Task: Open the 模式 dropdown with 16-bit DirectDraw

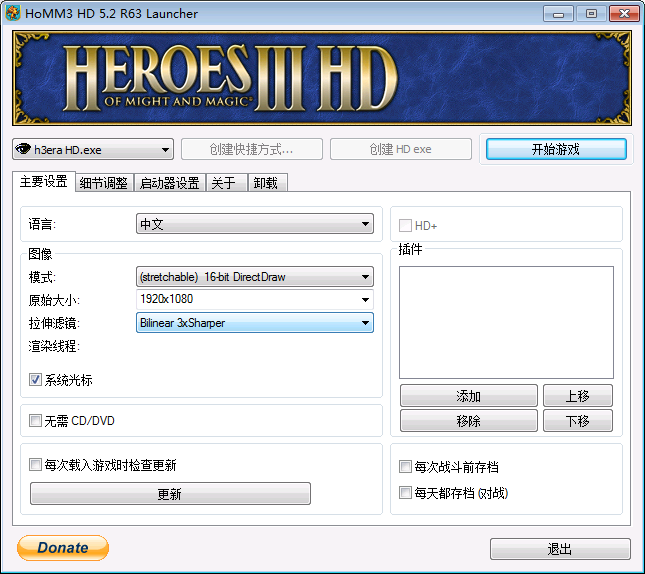Action: pos(255,277)
